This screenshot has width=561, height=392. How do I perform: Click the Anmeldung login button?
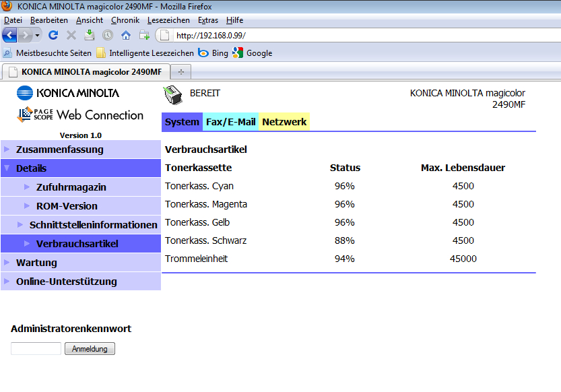tap(90, 349)
